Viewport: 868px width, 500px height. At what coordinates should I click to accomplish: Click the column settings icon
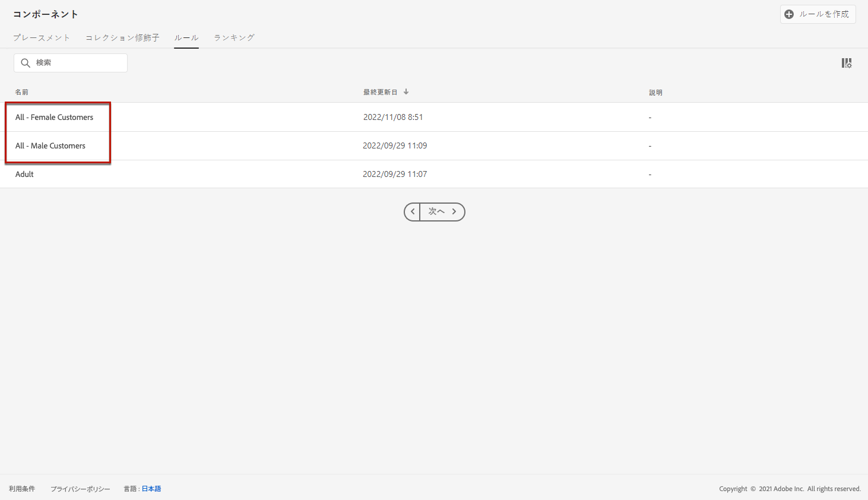tap(847, 63)
